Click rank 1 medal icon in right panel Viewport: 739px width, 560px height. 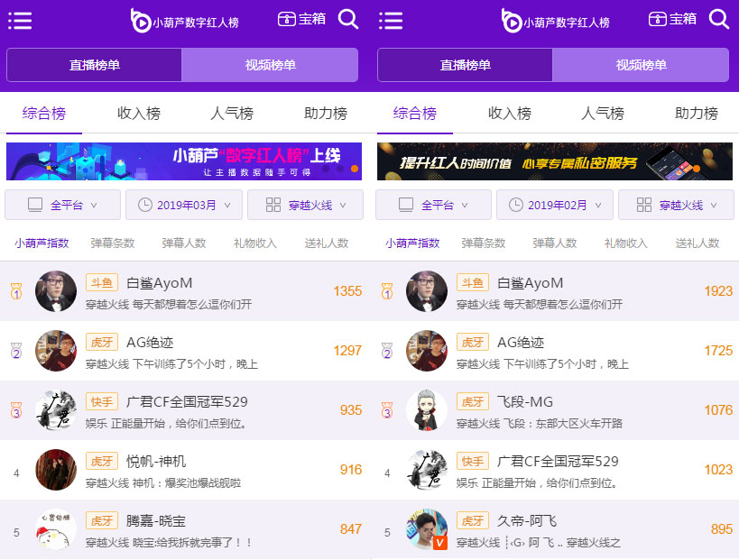[x=387, y=291]
